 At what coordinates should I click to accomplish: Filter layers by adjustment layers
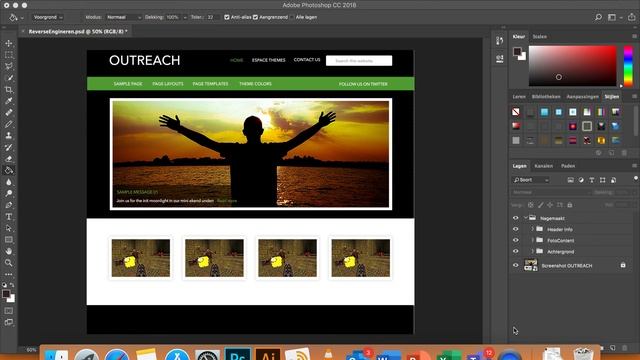point(581,180)
